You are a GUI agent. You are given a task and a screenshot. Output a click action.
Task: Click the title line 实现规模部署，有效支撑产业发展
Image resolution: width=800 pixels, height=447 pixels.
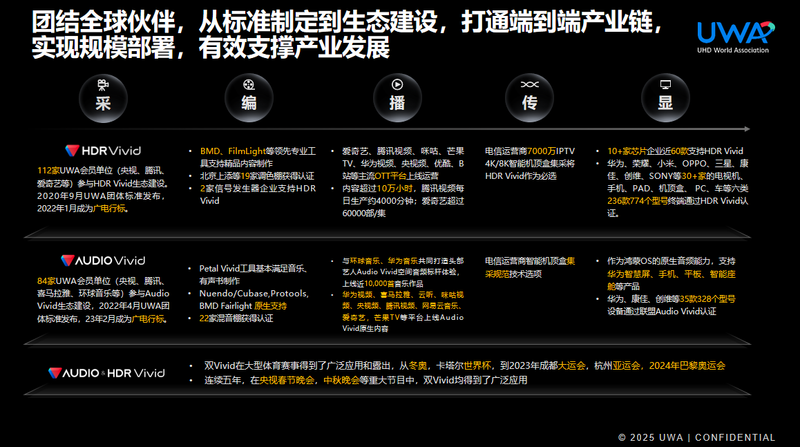click(x=211, y=47)
